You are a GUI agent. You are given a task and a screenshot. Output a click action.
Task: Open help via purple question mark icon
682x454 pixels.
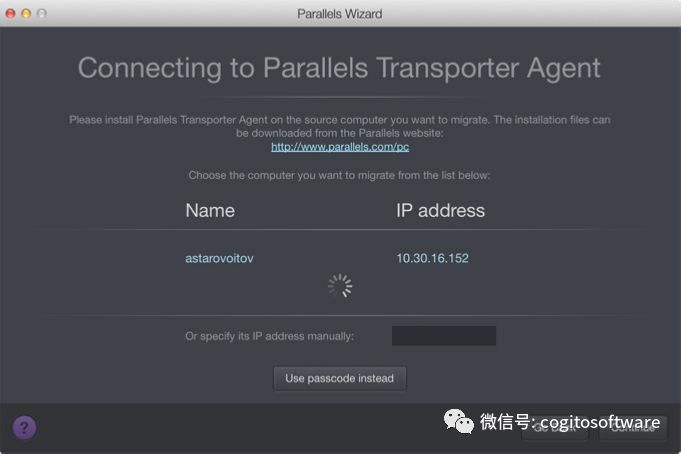click(24, 427)
